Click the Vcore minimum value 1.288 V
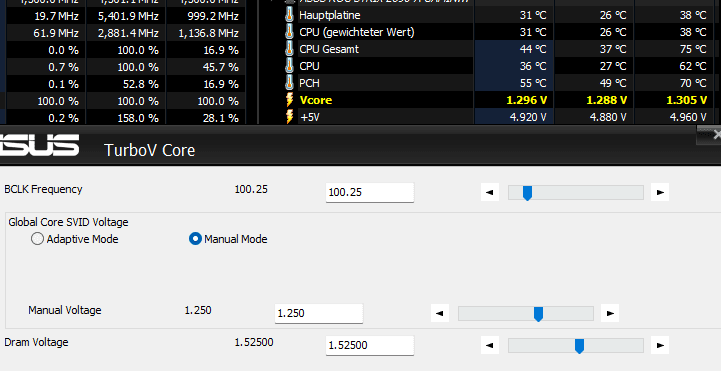Screen dimensions: 721x371 click(x=606, y=100)
